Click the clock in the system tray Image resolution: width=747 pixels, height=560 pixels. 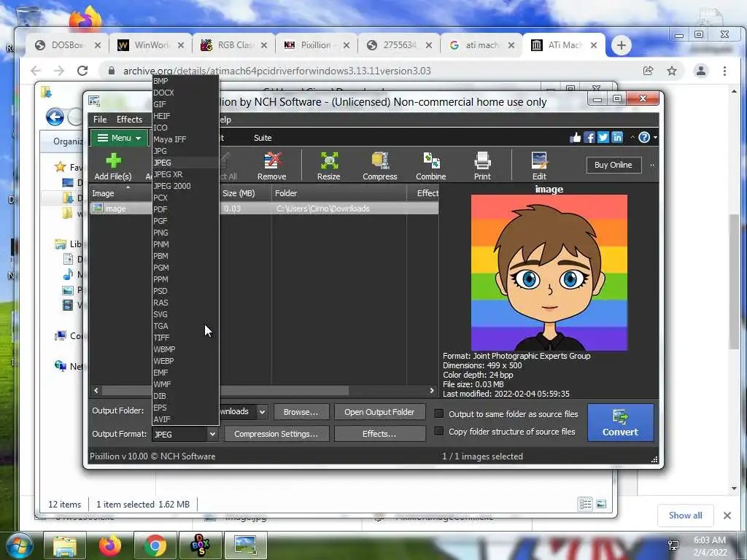[x=710, y=545]
